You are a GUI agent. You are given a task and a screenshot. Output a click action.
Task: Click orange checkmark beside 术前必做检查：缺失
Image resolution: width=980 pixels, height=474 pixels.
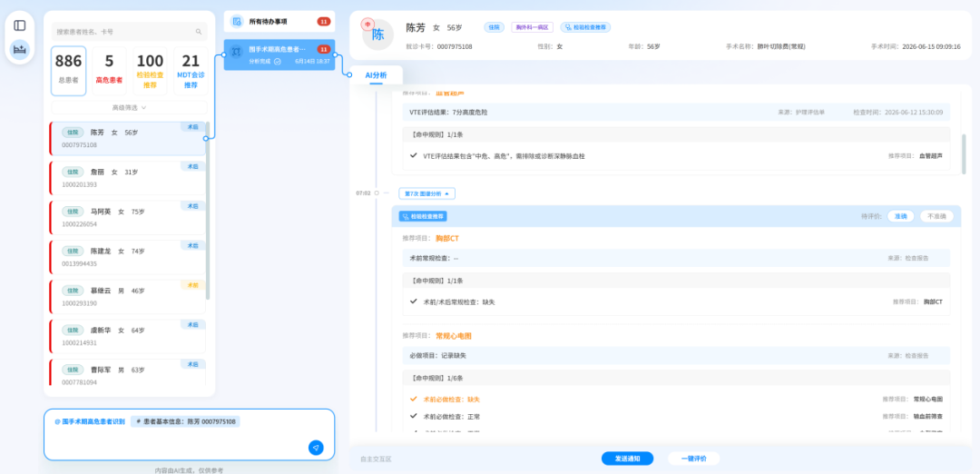[x=413, y=399]
